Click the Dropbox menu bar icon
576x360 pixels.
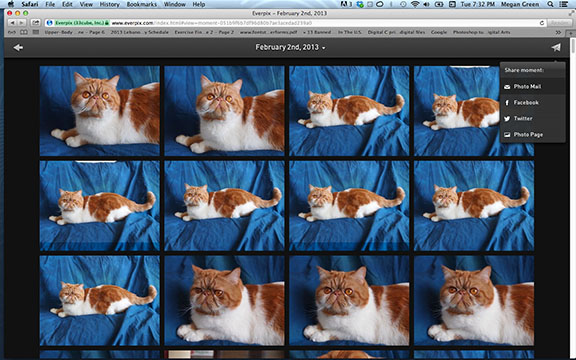(x=360, y=4)
